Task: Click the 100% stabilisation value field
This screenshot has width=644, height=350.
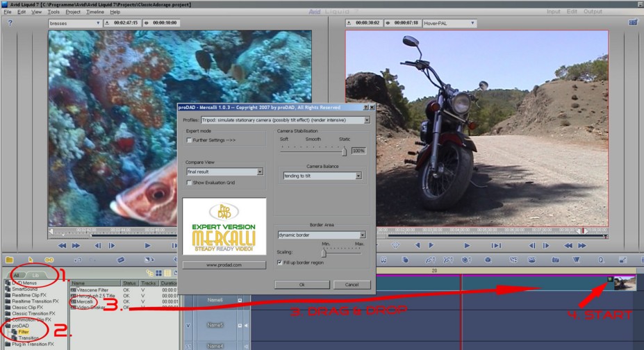Action: [x=358, y=151]
